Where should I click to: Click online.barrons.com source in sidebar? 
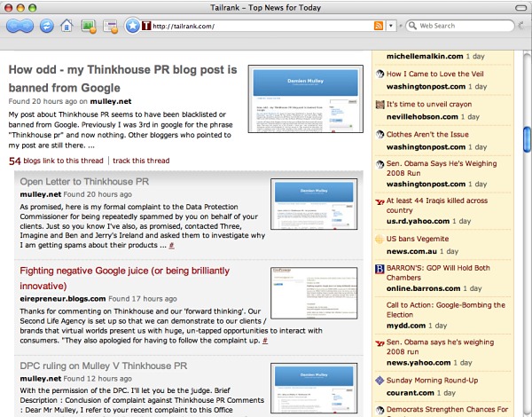tap(424, 288)
